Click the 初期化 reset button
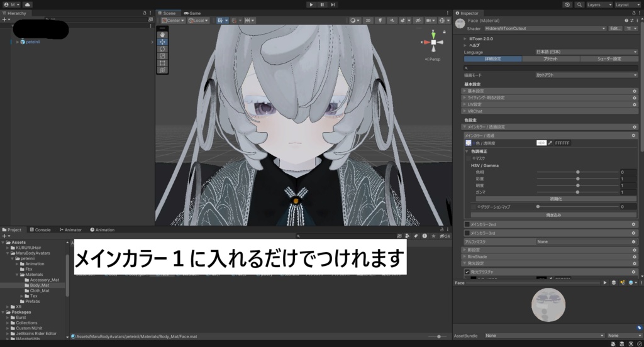Viewport: 644px width, 347px height. coord(556,199)
